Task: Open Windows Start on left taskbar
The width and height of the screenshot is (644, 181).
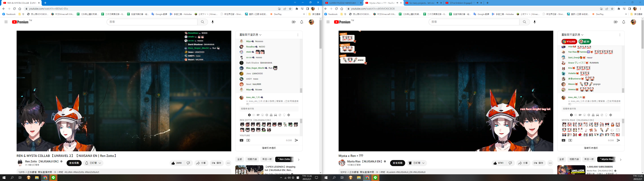Action: [4, 178]
